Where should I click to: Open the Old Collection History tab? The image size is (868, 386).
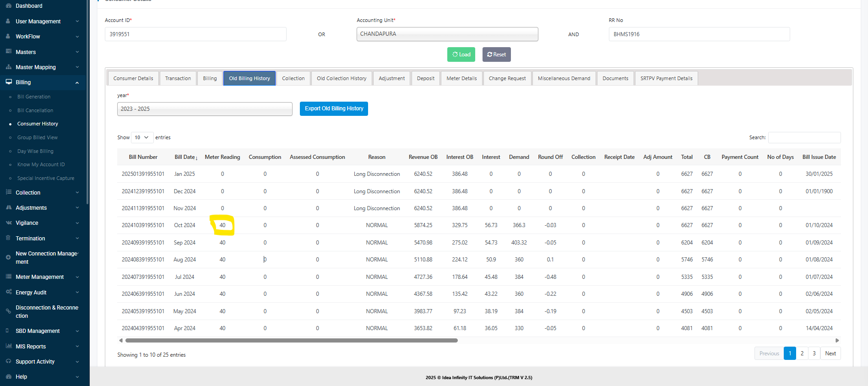tap(342, 78)
